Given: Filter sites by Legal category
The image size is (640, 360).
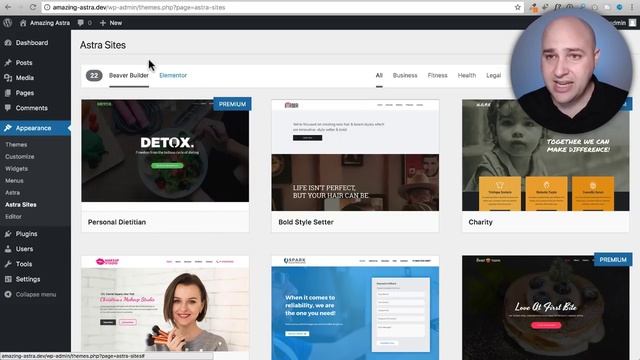Looking at the screenshot, I should pyautogui.click(x=493, y=75).
